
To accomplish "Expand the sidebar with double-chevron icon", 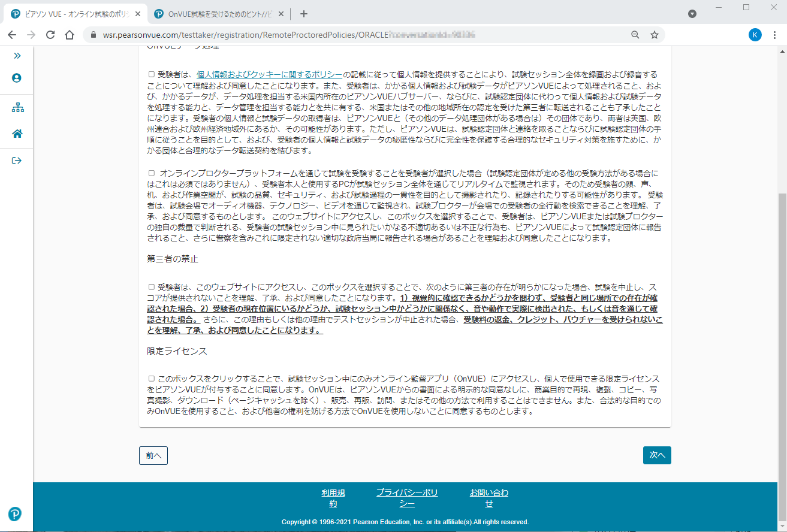I will [17, 56].
